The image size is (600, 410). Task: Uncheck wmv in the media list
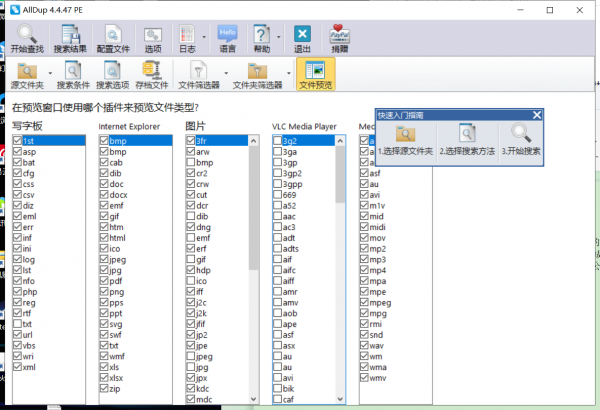point(364,377)
